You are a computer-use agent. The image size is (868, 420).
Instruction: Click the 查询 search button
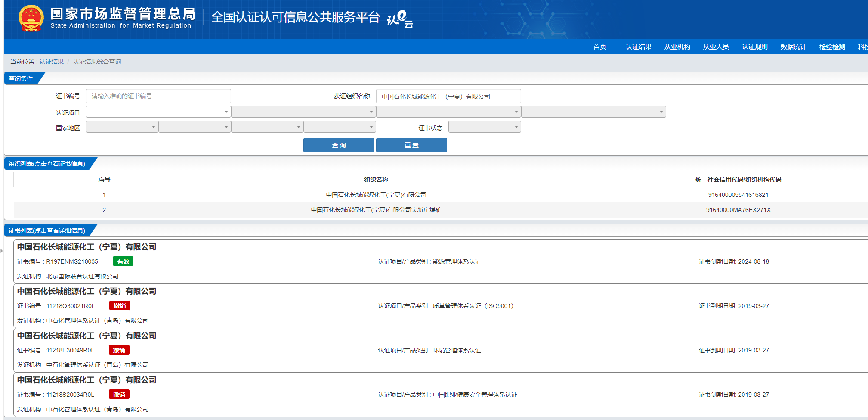[339, 145]
